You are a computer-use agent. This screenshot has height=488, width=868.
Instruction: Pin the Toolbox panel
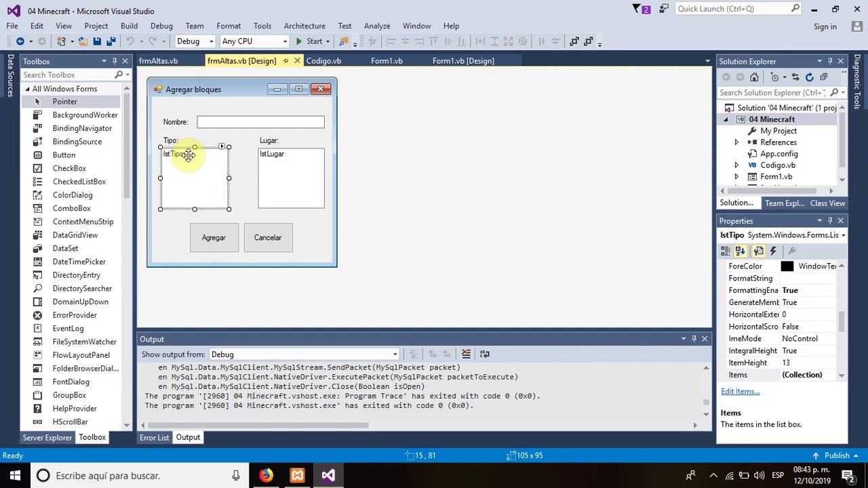pyautogui.click(x=114, y=61)
